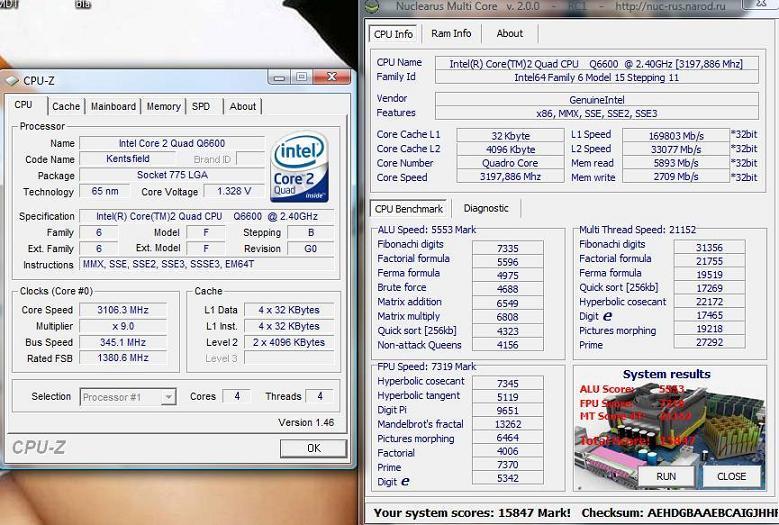Viewport: 779px width, 525px height.
Task: Click the Rated FSB value 1380.6 MHz
Action: [x=123, y=358]
